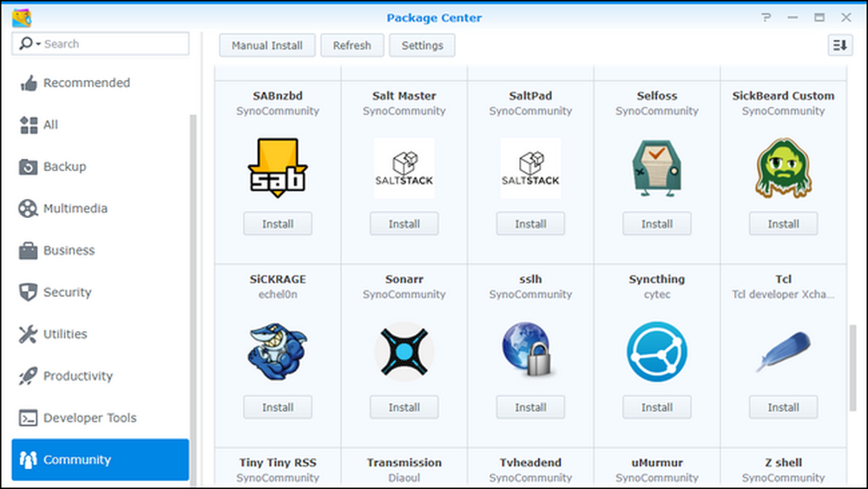Click the Tcl feather icon

click(783, 351)
